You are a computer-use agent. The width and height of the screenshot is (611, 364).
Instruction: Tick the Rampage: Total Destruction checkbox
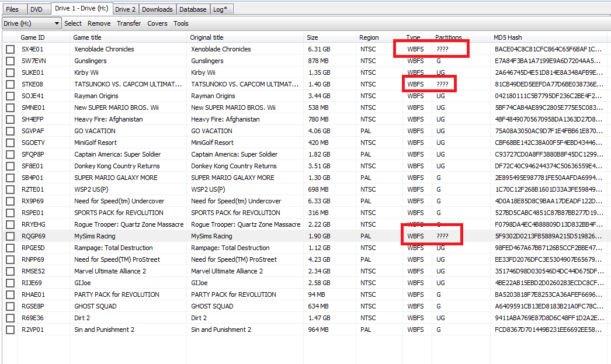(10, 248)
